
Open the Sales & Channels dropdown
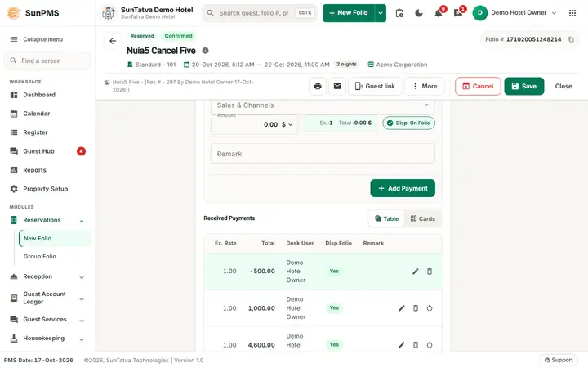pos(323,105)
